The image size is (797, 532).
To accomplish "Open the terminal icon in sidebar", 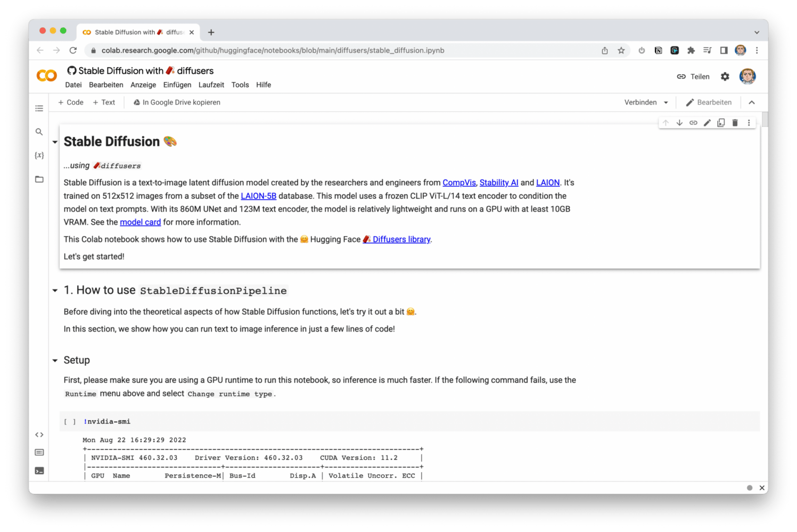I will pos(39,471).
